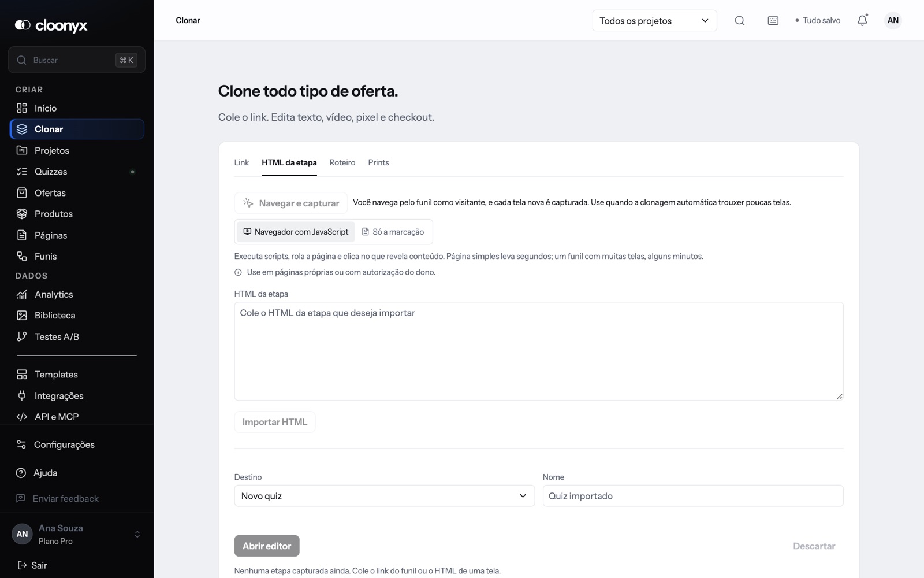Select the HTML da etapa tab
Screen dimensions: 924x578
point(289,163)
